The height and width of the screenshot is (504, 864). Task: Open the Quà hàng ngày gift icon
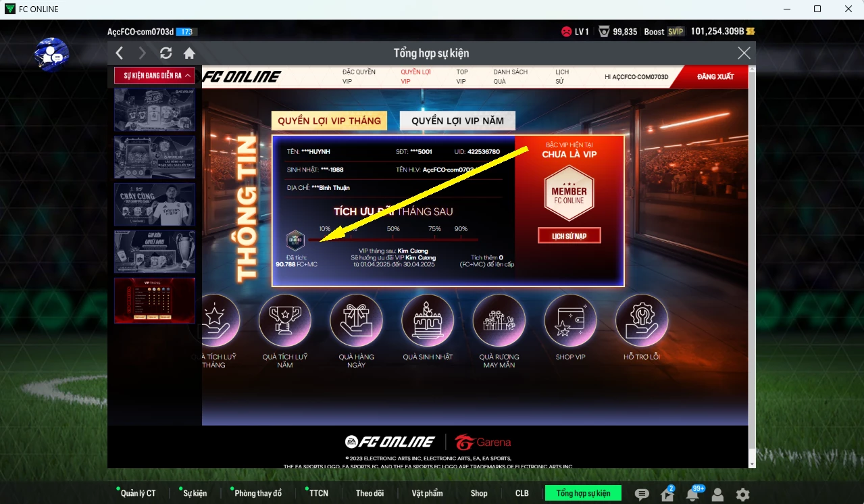pos(356,320)
